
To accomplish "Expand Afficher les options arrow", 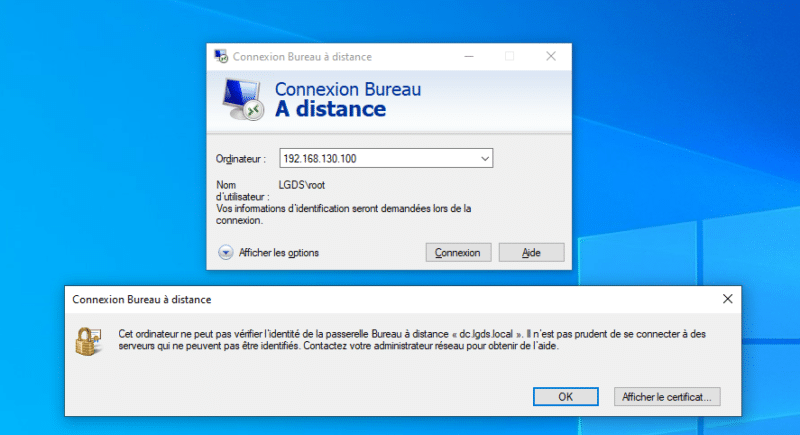I will coord(226,252).
